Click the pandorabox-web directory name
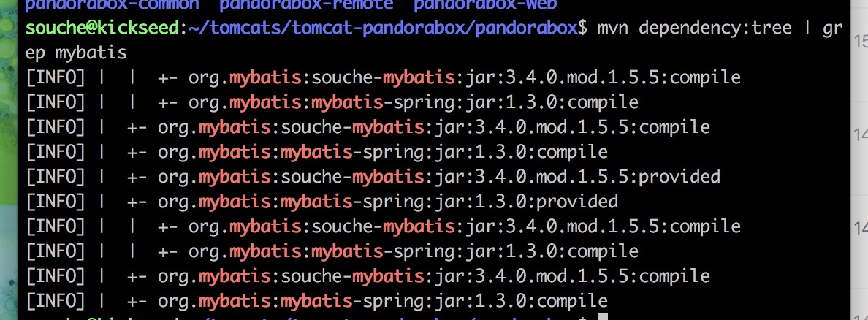Image resolution: width=868 pixels, height=320 pixels. 485,4
